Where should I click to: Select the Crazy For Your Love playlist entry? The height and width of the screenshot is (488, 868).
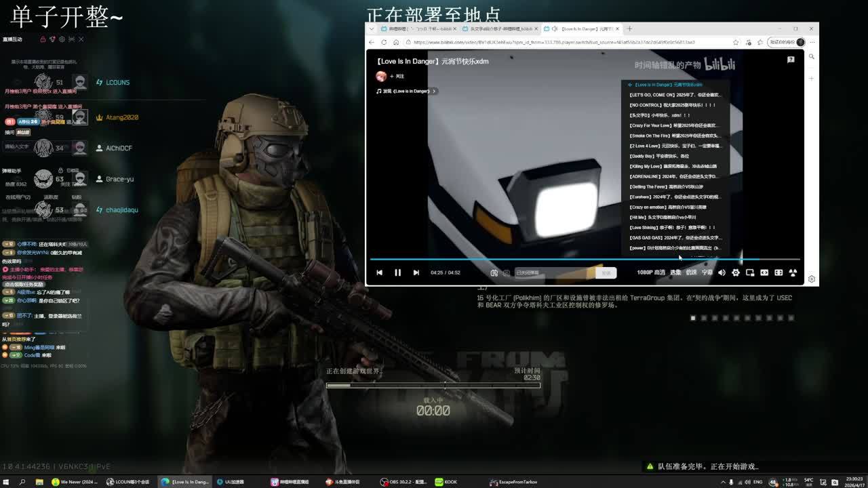point(674,125)
